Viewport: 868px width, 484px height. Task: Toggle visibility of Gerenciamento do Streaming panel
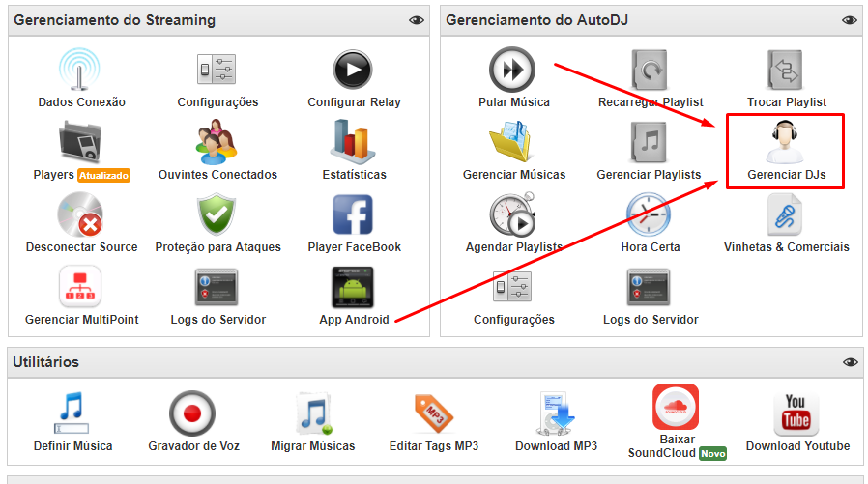tap(417, 20)
